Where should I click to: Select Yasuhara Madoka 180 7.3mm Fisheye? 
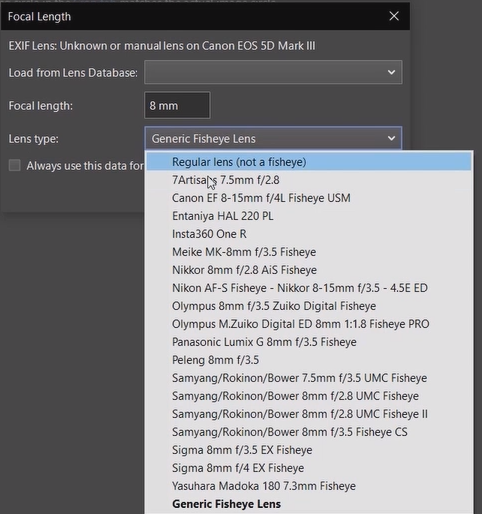coord(309,486)
